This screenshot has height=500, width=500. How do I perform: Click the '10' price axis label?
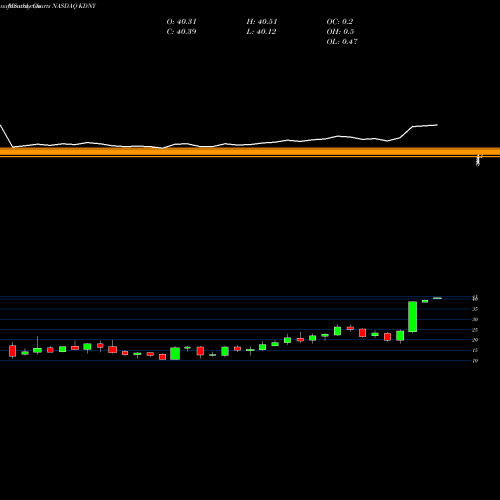click(x=475, y=360)
